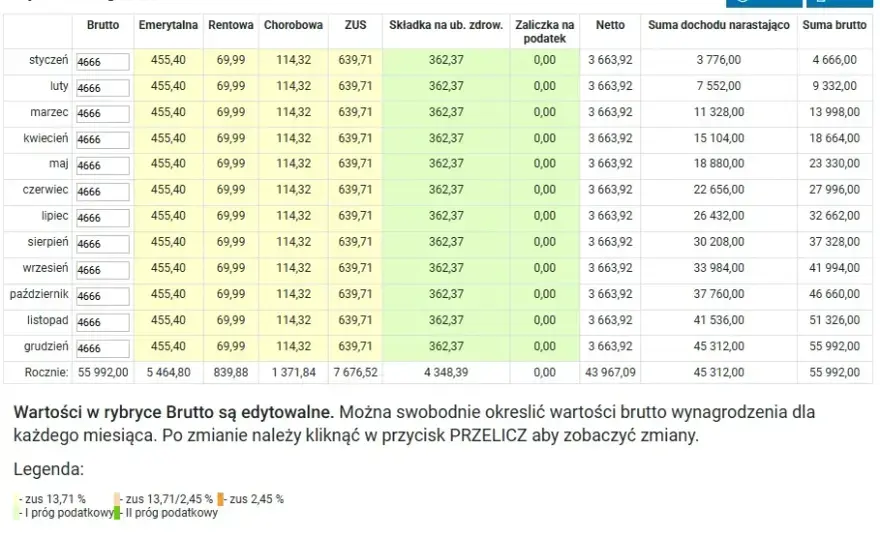Select the październik row label
880x540 pixels.
click(39, 294)
